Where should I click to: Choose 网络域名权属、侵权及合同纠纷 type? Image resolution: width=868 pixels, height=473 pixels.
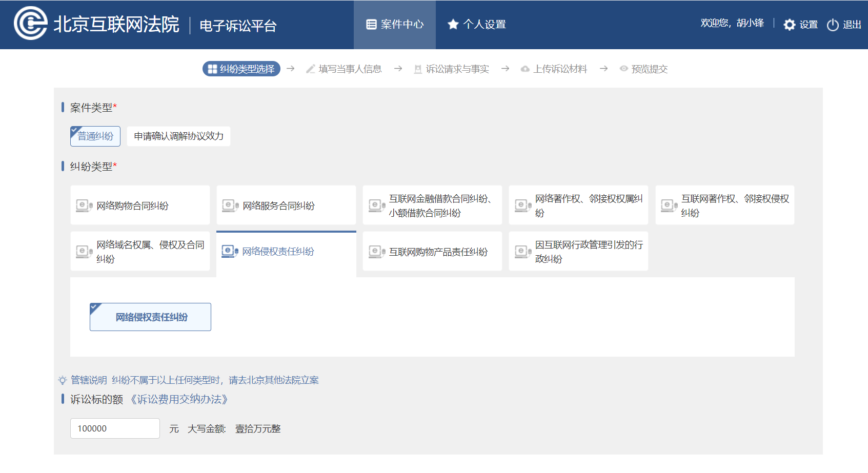coord(140,251)
